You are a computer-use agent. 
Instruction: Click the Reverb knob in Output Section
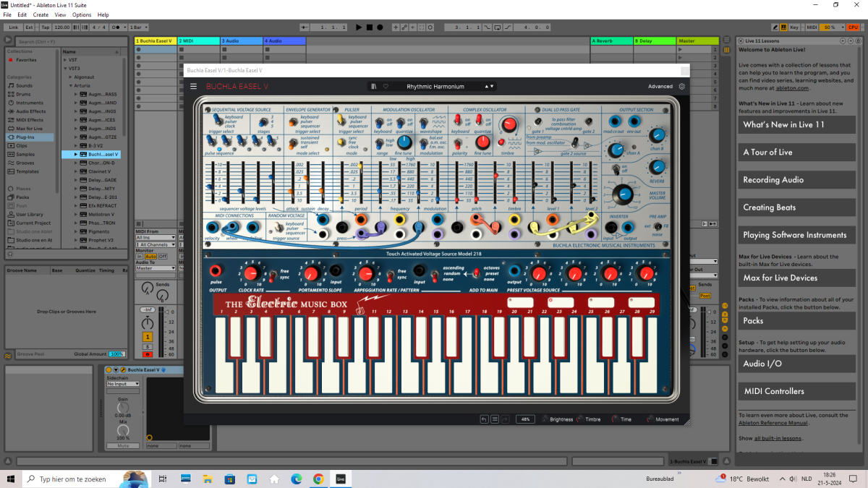coord(657,168)
